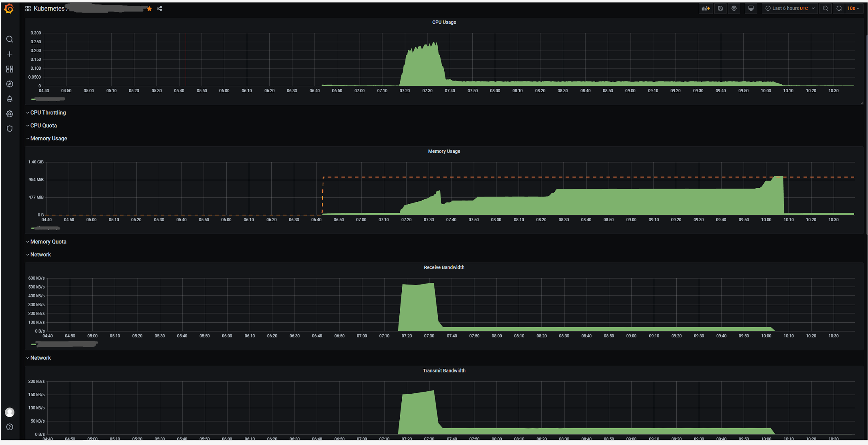Open the Add panel icon in toolbar

pos(706,8)
